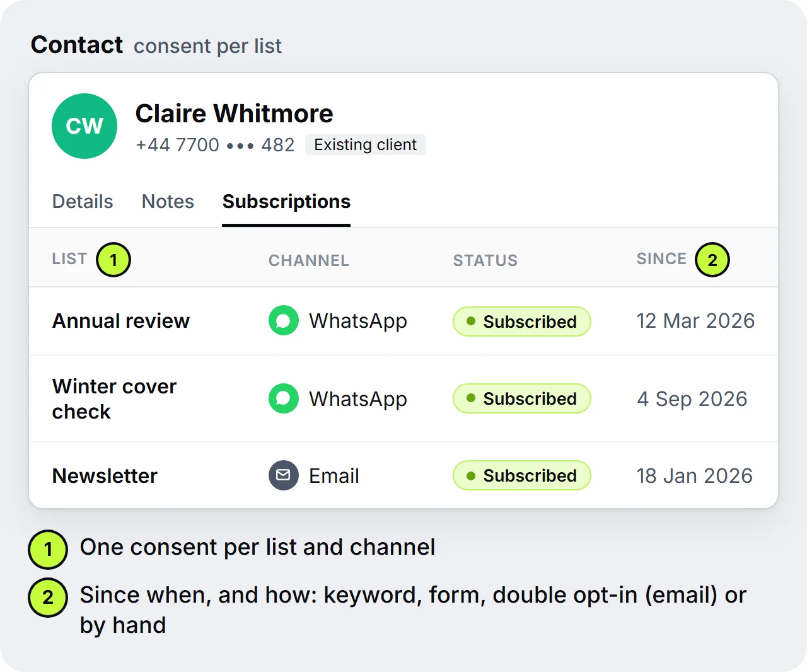The width and height of the screenshot is (807, 672).
Task: Click the "Since when, and how" caption
Action: 413,610
